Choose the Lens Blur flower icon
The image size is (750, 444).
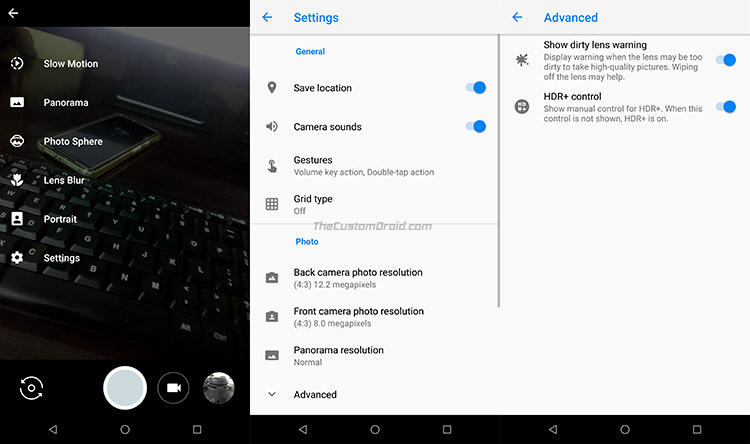17,180
